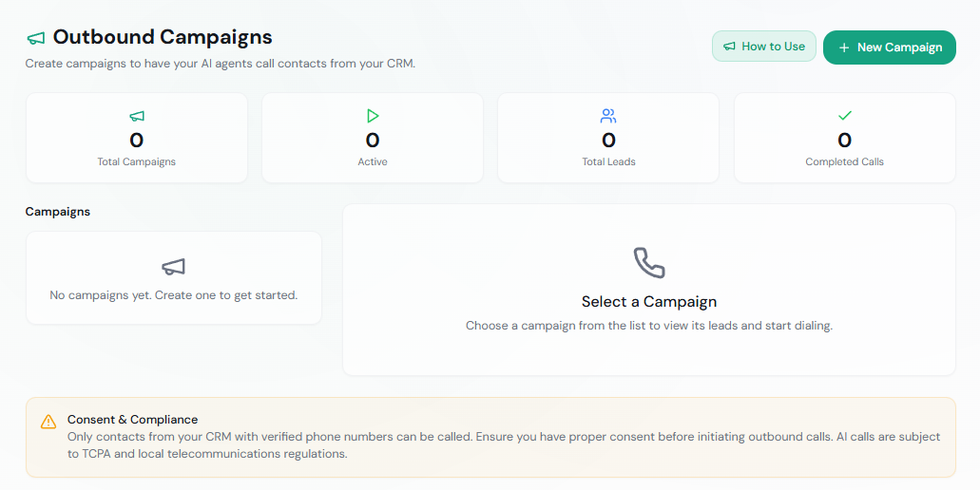This screenshot has width=980, height=490.
Task: Select the Active label in stat card
Action: pos(373,161)
